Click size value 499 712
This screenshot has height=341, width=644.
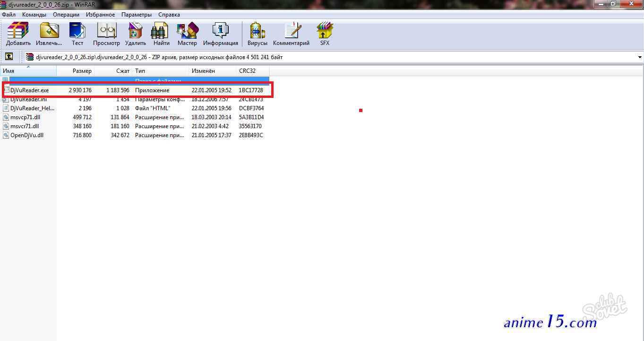pos(82,117)
